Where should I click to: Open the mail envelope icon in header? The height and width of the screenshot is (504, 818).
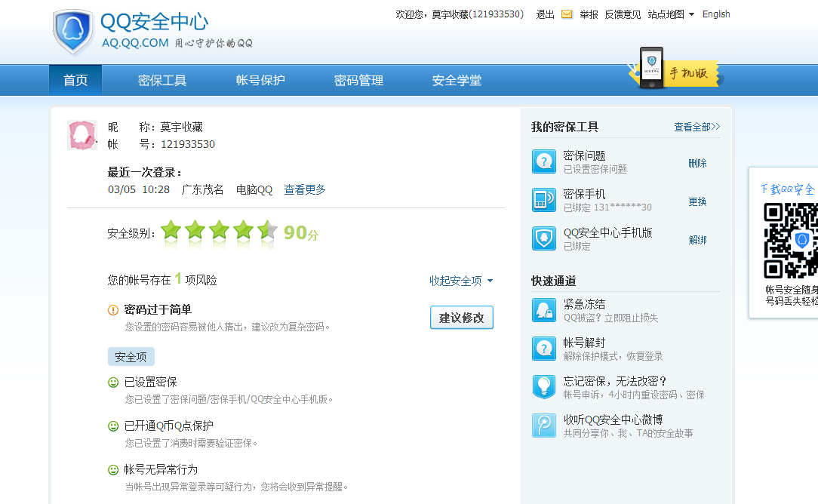coord(567,14)
